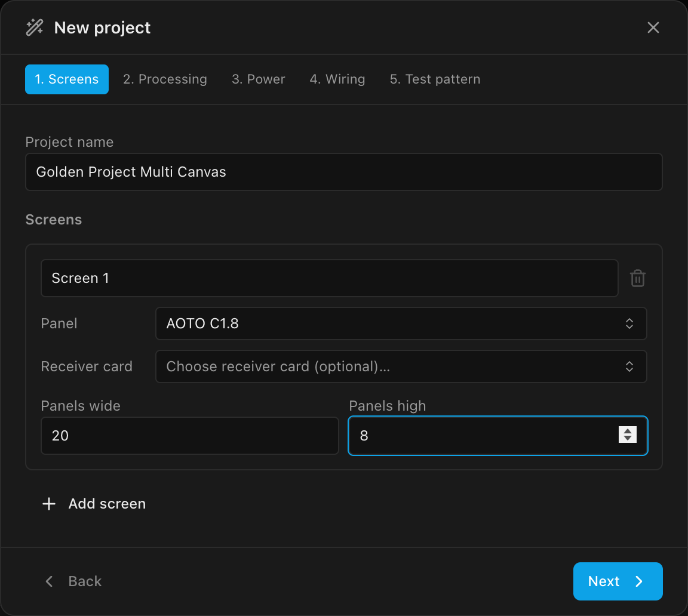Open the Receiver card dropdown
688x616 pixels.
point(401,366)
